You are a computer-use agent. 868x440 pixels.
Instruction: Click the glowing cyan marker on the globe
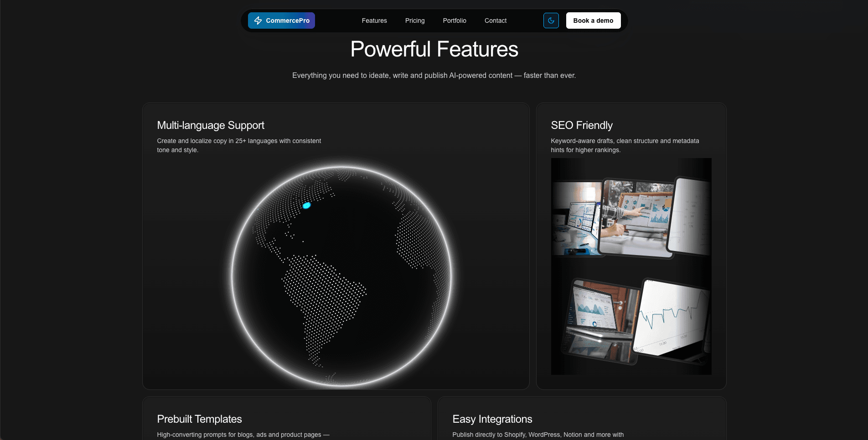tap(307, 205)
